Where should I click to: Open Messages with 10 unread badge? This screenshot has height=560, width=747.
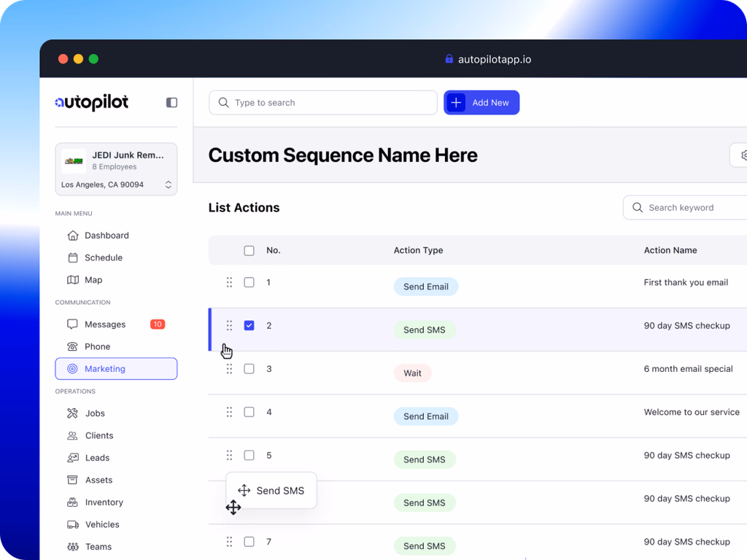point(105,324)
